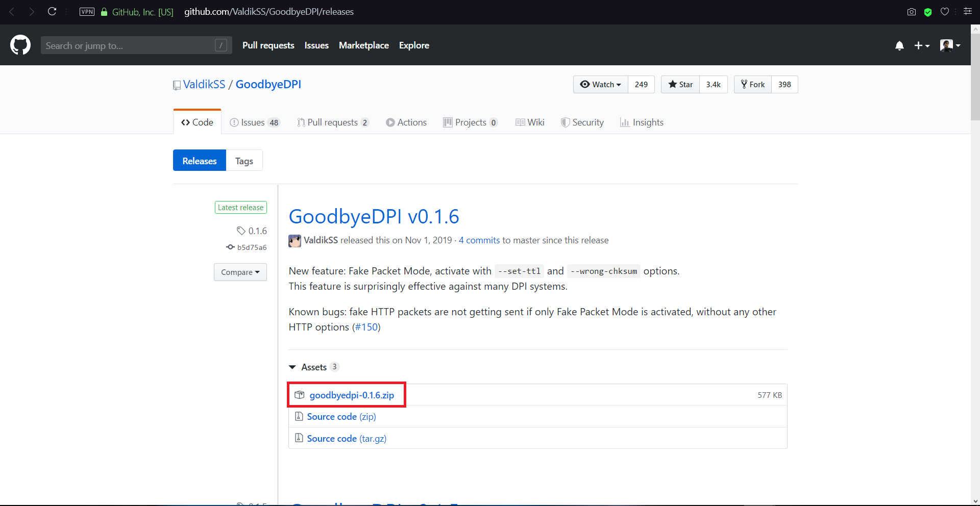
Task: Click the green shield ad-blocker icon
Action: pyautogui.click(x=928, y=12)
